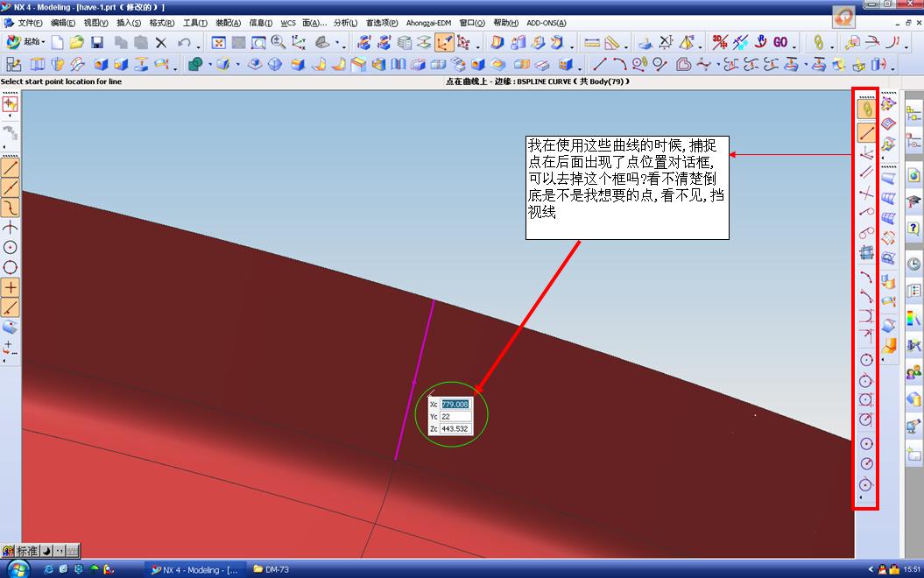
Task: Click the first circle icon in right curve toolbar
Action: click(x=865, y=360)
